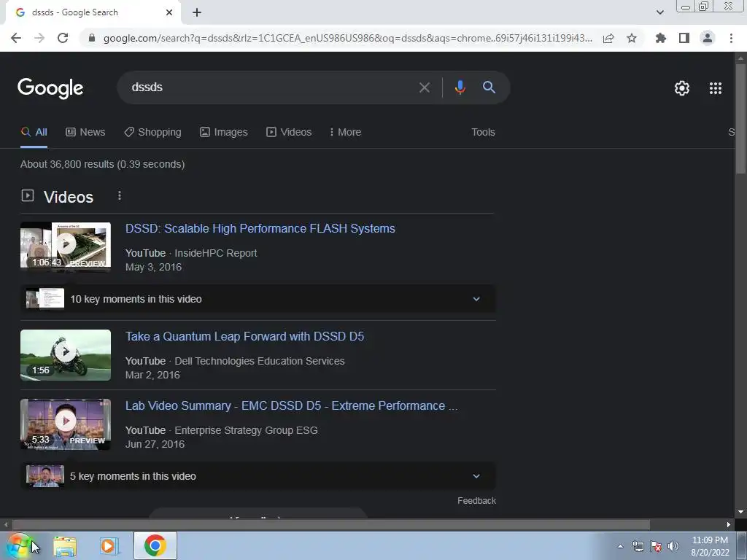Open Google quick settings gear

point(682,88)
